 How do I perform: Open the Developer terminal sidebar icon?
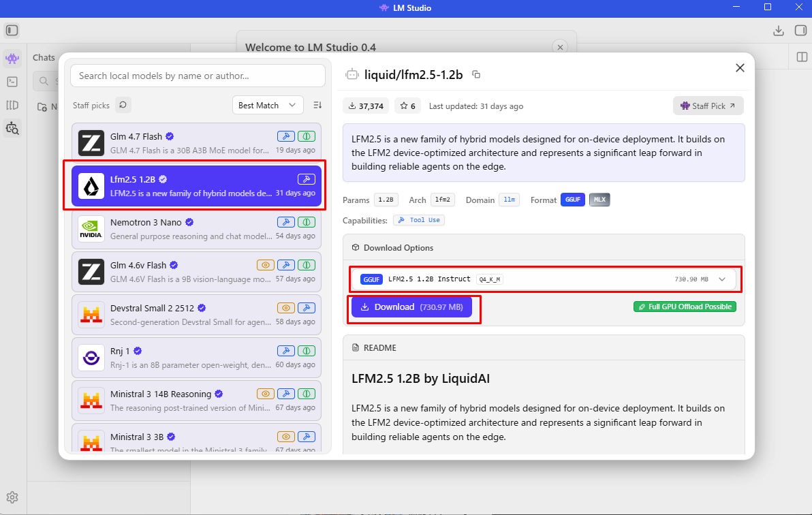pyautogui.click(x=12, y=82)
